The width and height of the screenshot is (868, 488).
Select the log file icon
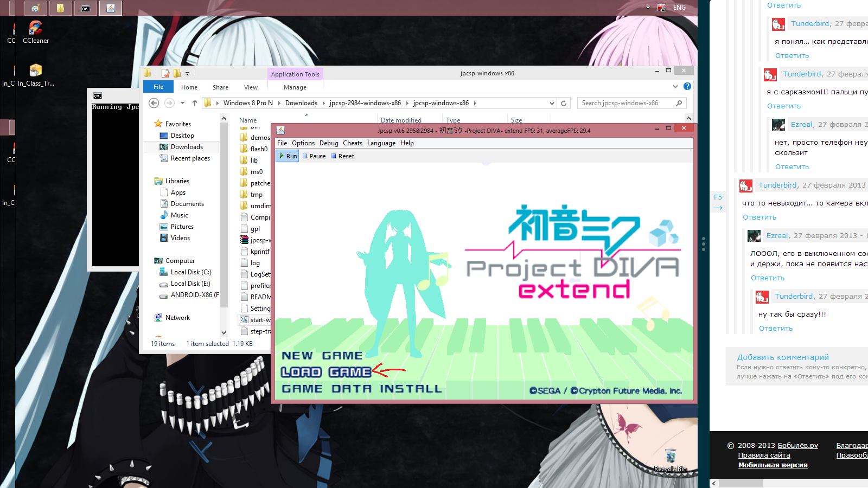pos(244,263)
